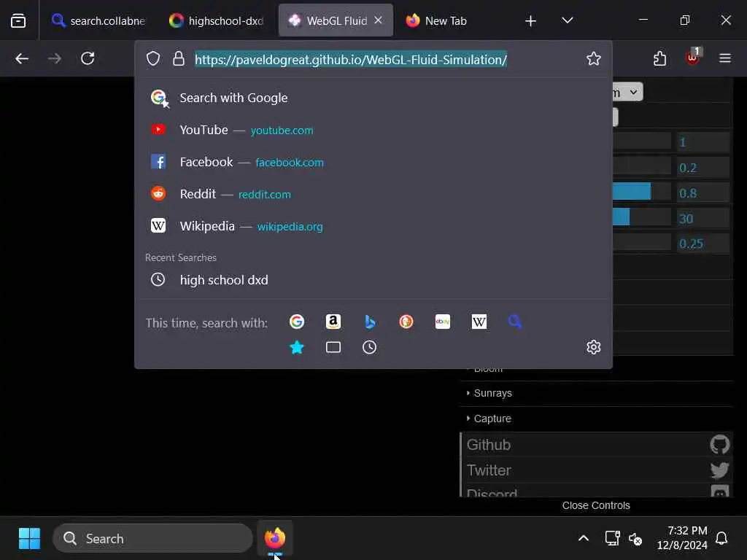
Task: Search only open Tabs icon
Action: pyautogui.click(x=333, y=347)
